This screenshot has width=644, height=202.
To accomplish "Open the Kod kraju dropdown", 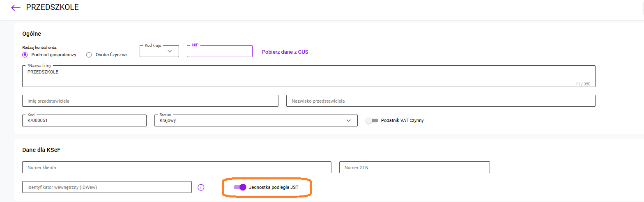I will (159, 51).
